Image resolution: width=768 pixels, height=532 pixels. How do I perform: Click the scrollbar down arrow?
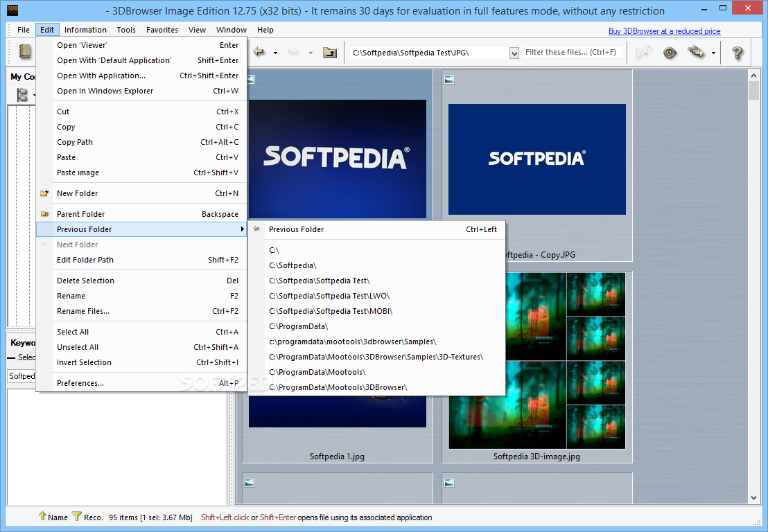(753, 498)
